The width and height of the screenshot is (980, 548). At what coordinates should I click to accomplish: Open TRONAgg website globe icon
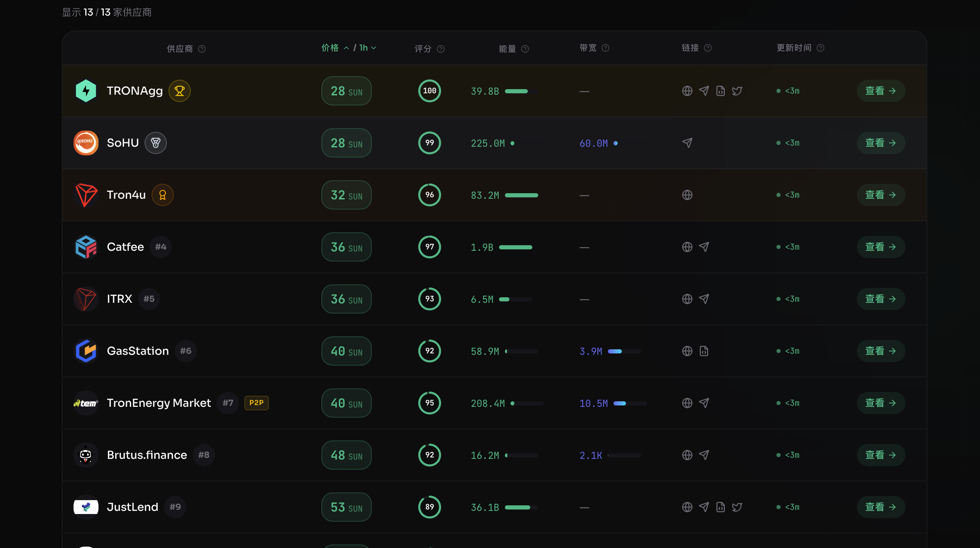pyautogui.click(x=687, y=91)
